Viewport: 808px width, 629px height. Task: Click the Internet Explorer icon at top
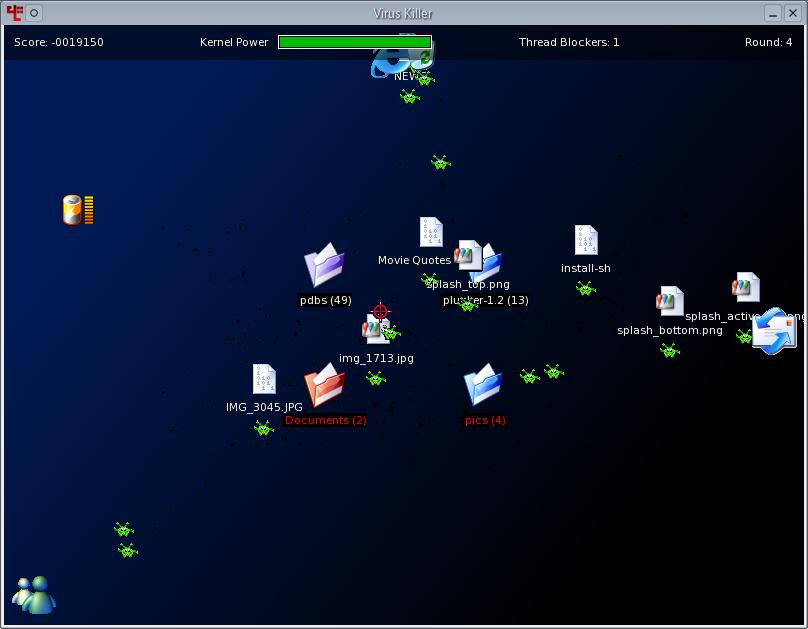pyautogui.click(x=390, y=60)
